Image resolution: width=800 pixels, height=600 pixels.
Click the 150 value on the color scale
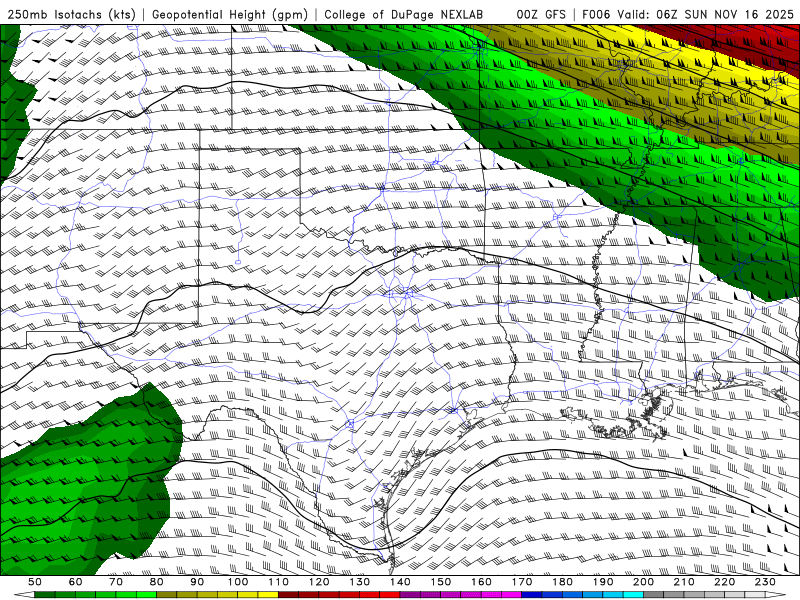(x=441, y=582)
